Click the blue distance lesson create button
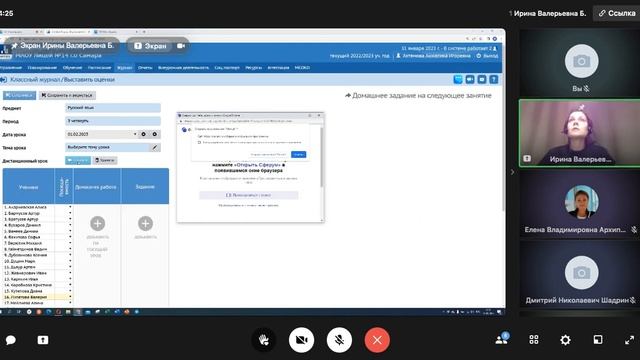640x360 pixels. point(78,160)
